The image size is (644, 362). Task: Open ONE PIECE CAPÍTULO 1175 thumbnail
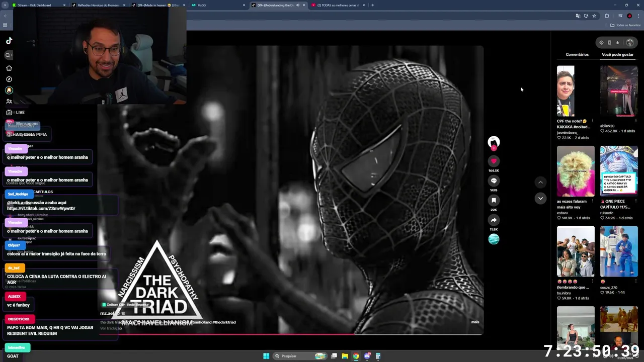pyautogui.click(x=619, y=171)
